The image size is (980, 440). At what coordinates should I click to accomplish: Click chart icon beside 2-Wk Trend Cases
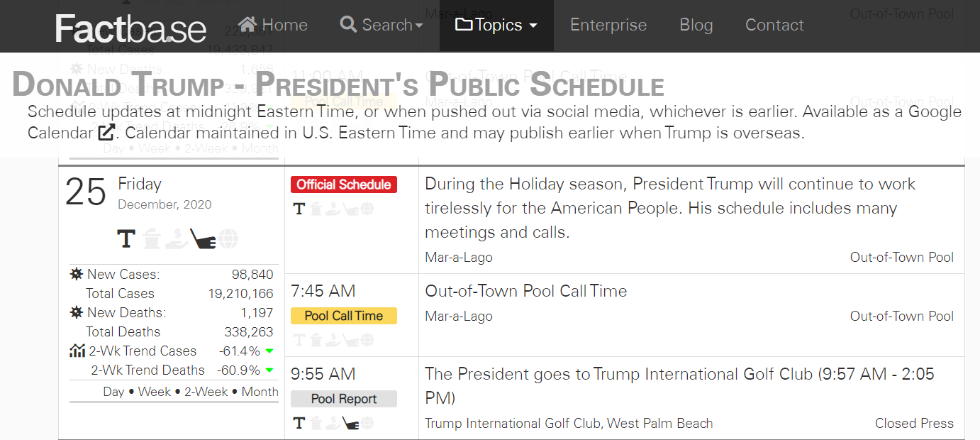(77, 351)
